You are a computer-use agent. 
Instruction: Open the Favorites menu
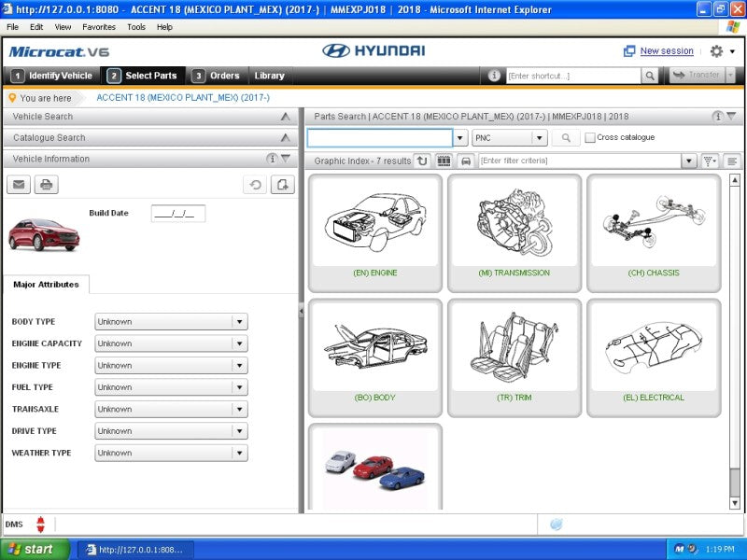pyautogui.click(x=98, y=27)
